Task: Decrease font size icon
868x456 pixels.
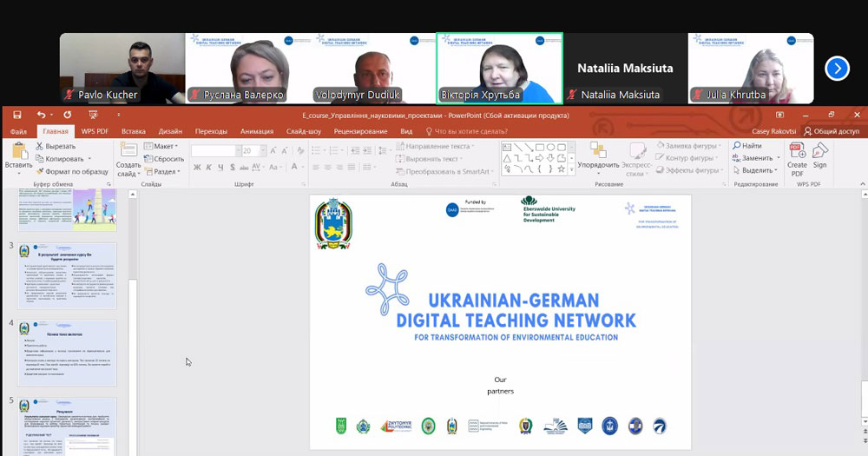Action: (x=285, y=151)
